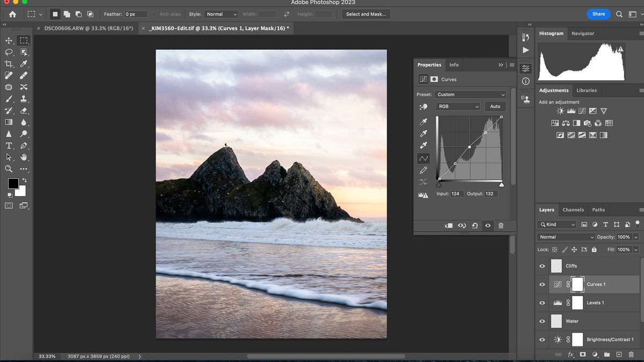Select the pencil tool in Curves Properties
The height and width of the screenshot is (362, 644).
(423, 171)
